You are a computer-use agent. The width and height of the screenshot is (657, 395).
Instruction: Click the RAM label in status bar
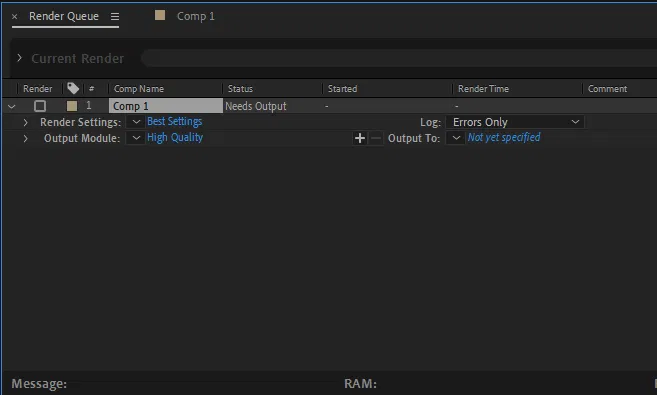[x=360, y=383]
